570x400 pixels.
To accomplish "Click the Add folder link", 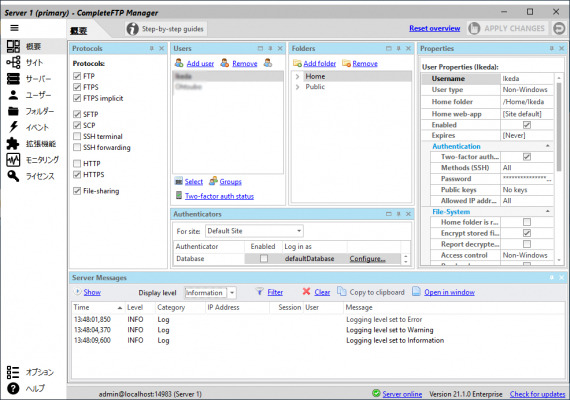I will pyautogui.click(x=320, y=64).
